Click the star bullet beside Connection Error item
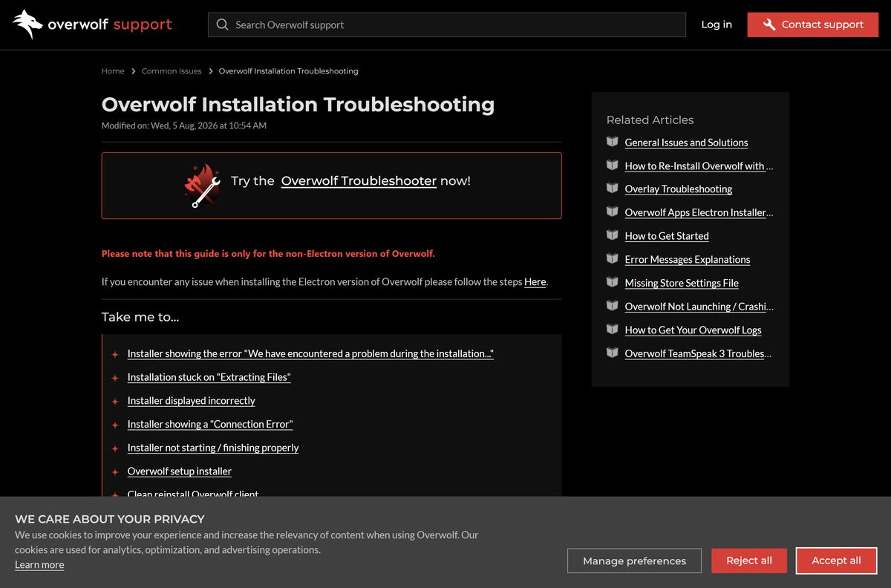The width and height of the screenshot is (891, 588). [115, 425]
